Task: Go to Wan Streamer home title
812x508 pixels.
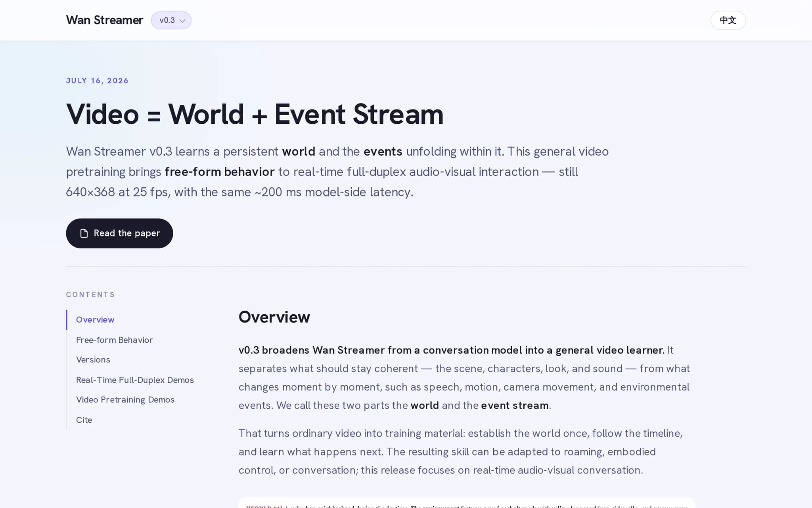Action: click(x=104, y=20)
